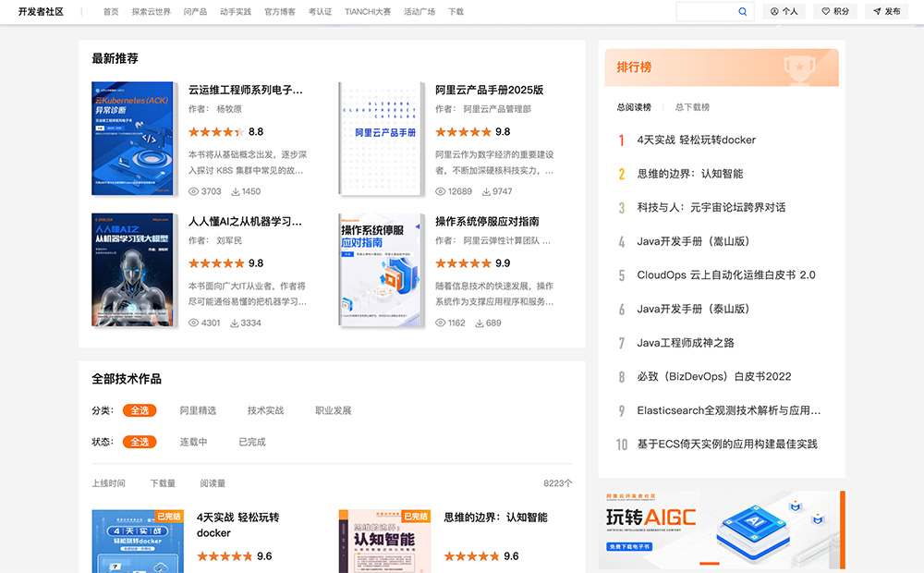Open ranked item 4天实战 轻松玩转docker
The image size is (924, 573).
696,140
